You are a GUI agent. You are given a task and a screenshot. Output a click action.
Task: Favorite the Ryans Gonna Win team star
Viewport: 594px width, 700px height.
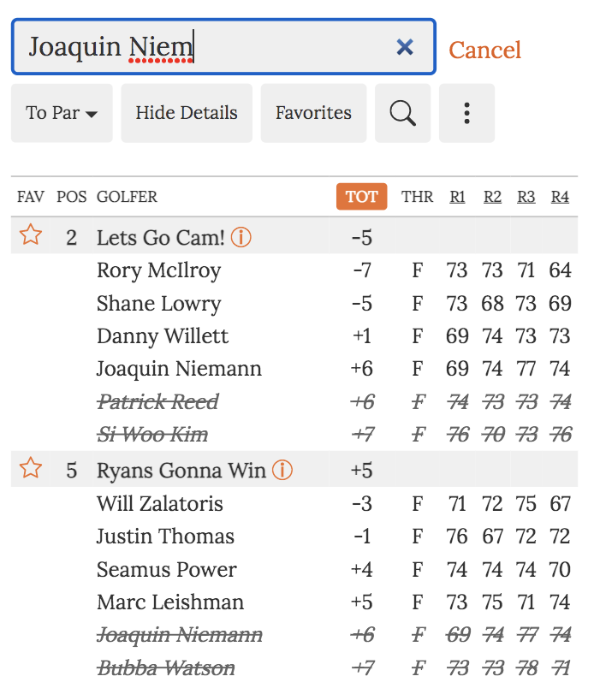pos(31,468)
